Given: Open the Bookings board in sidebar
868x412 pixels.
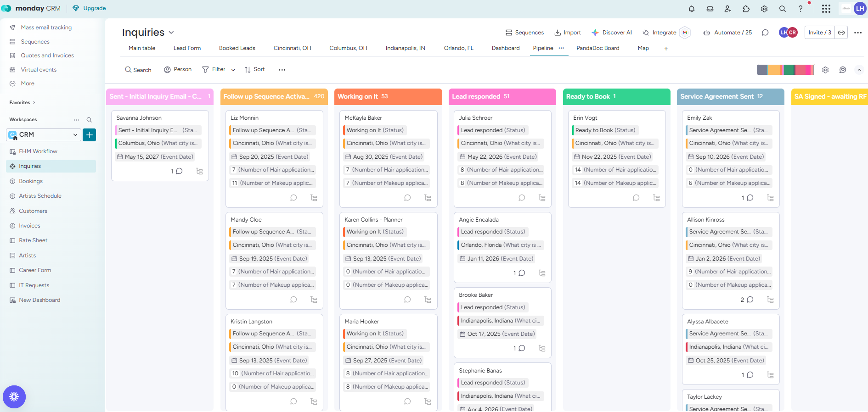Looking at the screenshot, I should coord(30,181).
